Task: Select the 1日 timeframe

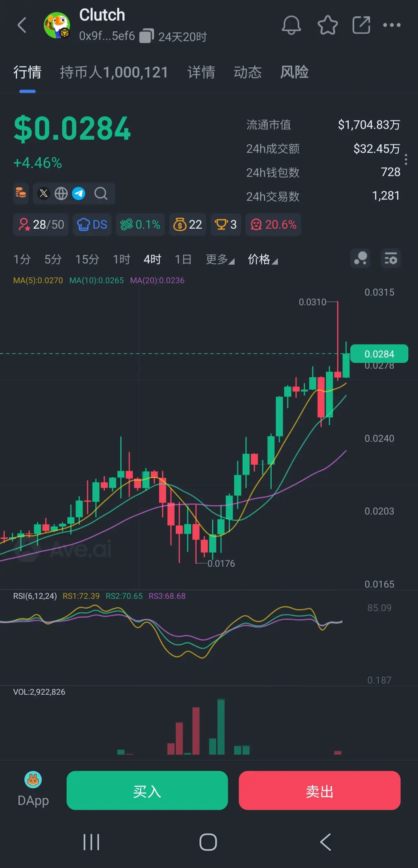Action: [x=183, y=259]
